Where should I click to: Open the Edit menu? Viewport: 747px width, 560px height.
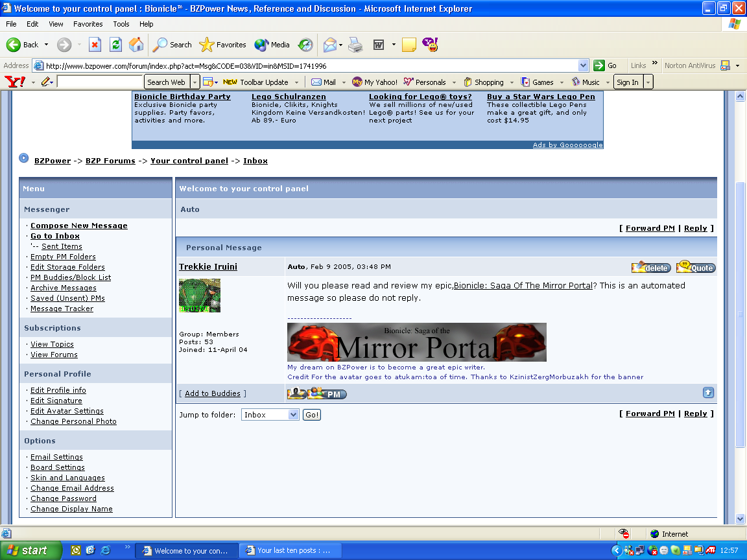tap(32, 24)
